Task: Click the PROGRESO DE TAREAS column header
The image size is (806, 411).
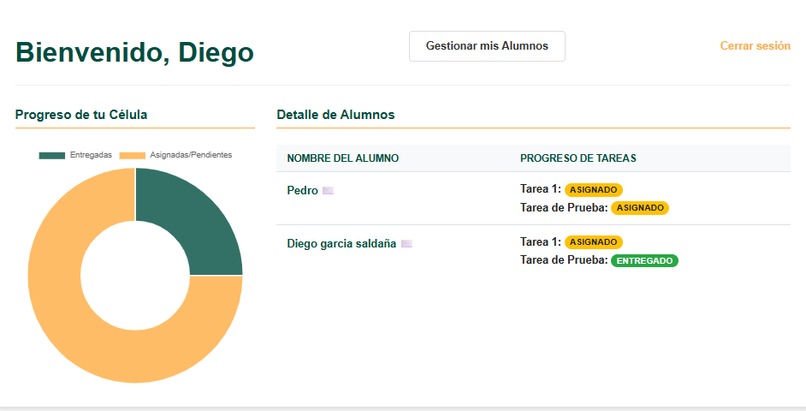Action: (578, 158)
